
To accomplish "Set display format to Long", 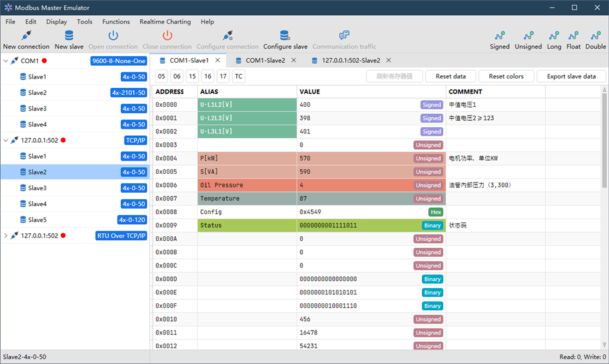I will click(x=554, y=40).
